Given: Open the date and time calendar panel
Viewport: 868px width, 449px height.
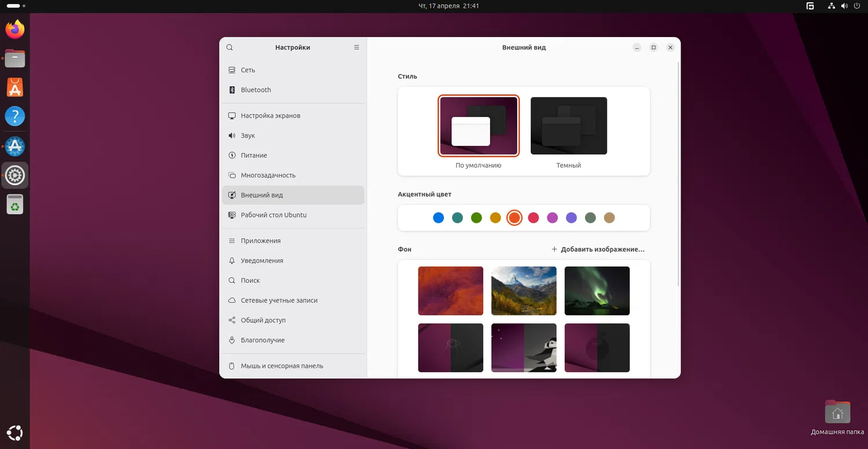Looking at the screenshot, I should tap(448, 6).
